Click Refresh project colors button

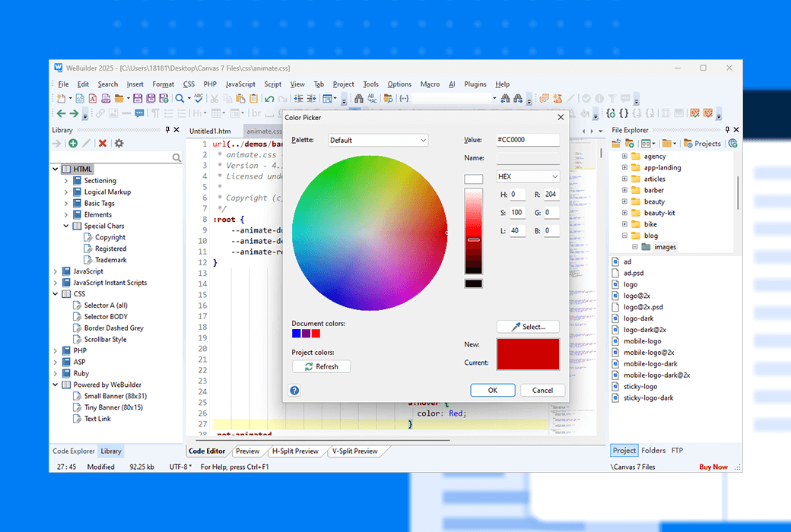(x=321, y=366)
